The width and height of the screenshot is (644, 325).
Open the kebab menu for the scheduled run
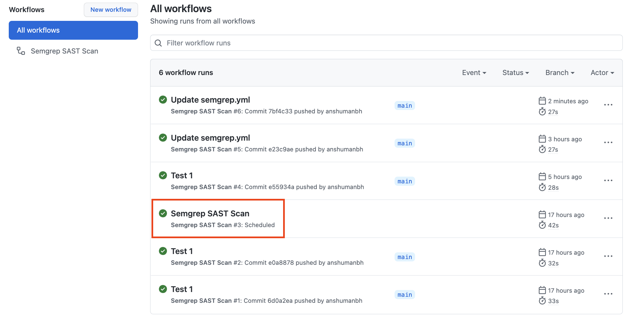[x=608, y=218]
